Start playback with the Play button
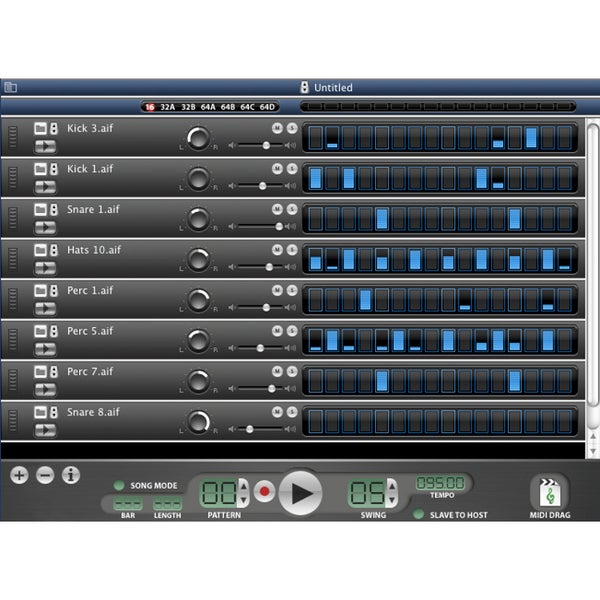Screen dimensions: 600x600 pos(300,493)
